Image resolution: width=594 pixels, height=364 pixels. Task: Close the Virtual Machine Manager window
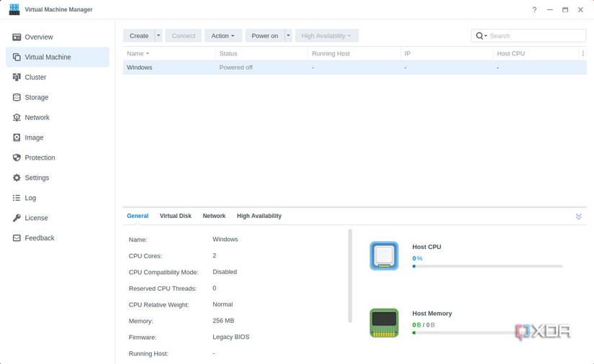[x=580, y=10]
